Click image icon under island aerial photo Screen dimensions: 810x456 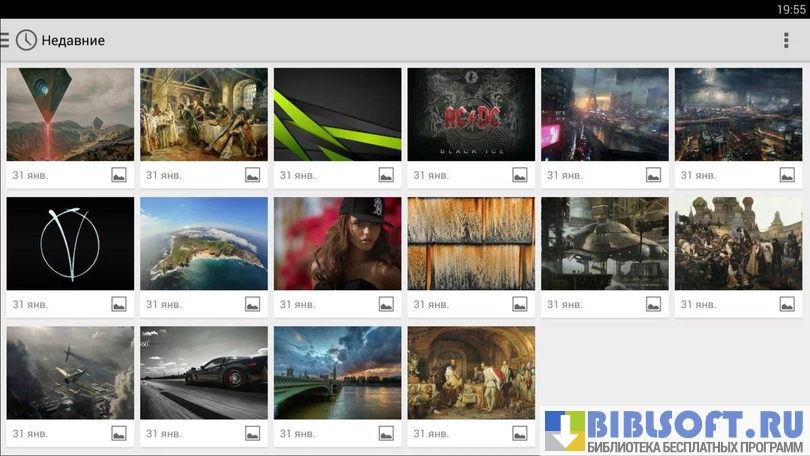(x=252, y=304)
